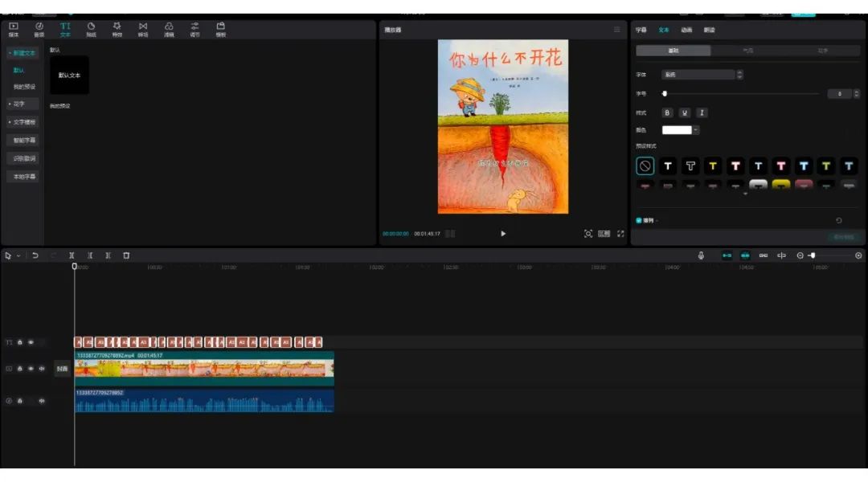Viewport: 868px width, 482px height.
Task: Lock the audio track
Action: pos(20,401)
